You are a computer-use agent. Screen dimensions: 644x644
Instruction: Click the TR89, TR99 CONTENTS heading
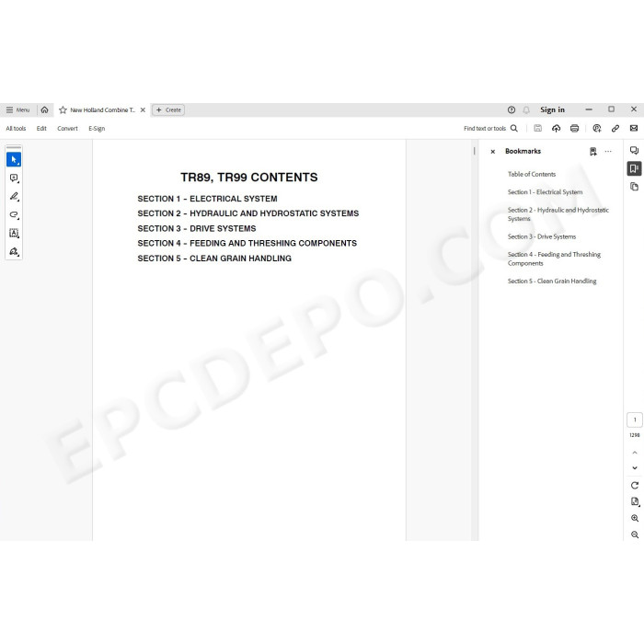[249, 177]
